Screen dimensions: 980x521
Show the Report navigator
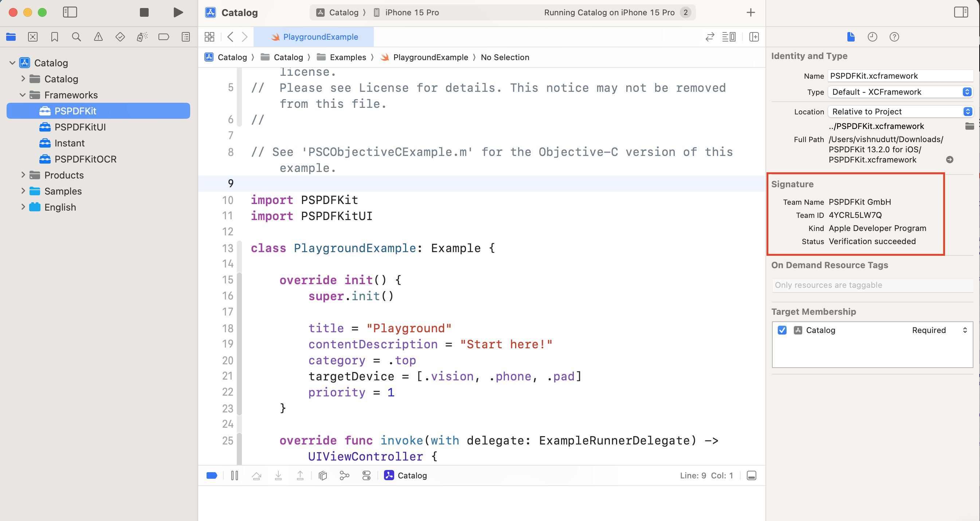[x=185, y=37]
